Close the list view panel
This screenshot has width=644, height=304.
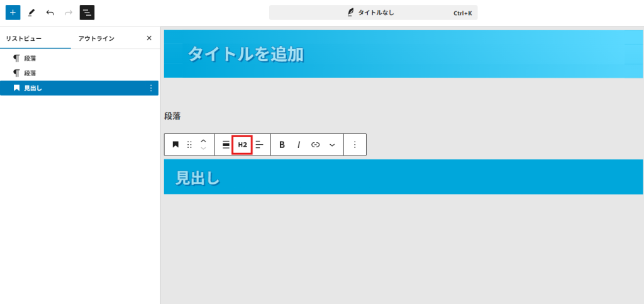click(x=149, y=38)
